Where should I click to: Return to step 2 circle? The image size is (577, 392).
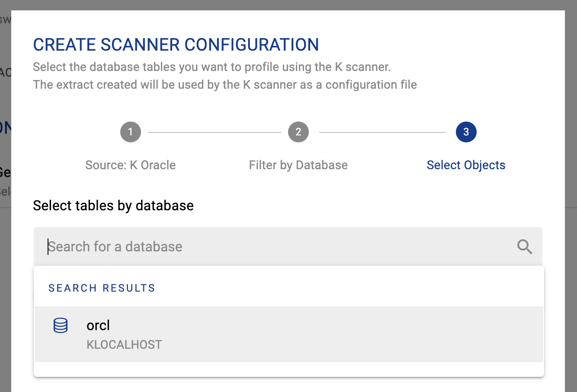[x=298, y=132]
